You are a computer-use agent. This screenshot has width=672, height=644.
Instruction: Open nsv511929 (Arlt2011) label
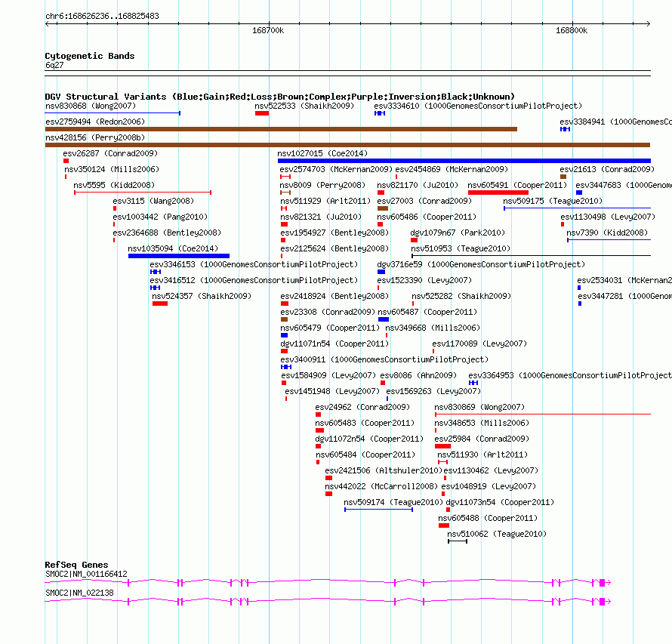click(x=325, y=201)
